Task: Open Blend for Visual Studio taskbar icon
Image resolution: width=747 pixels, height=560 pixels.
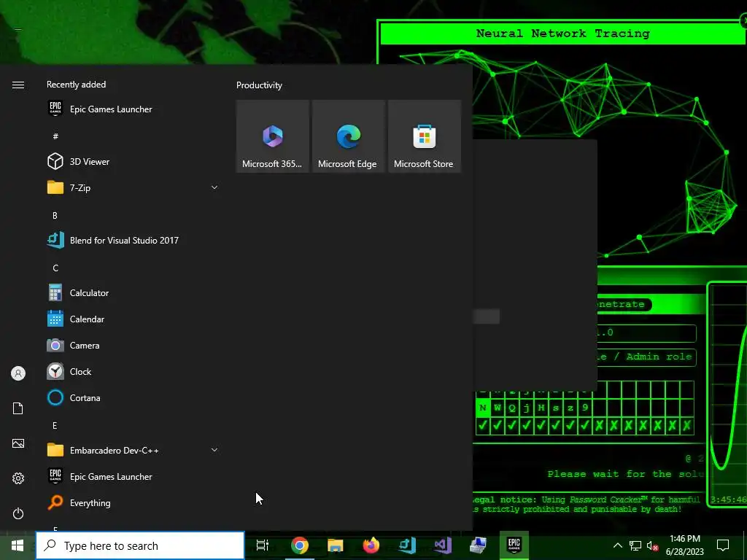Action: click(x=407, y=545)
